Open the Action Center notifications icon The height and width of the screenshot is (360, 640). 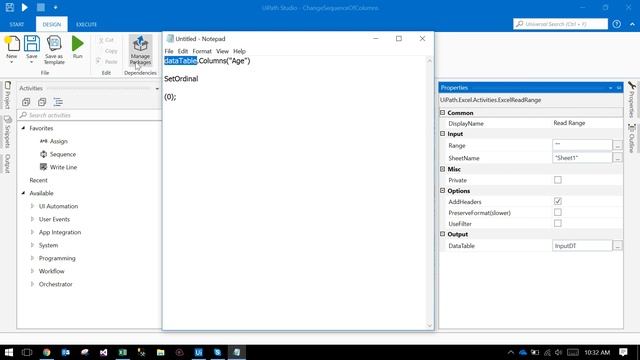pos(623,352)
